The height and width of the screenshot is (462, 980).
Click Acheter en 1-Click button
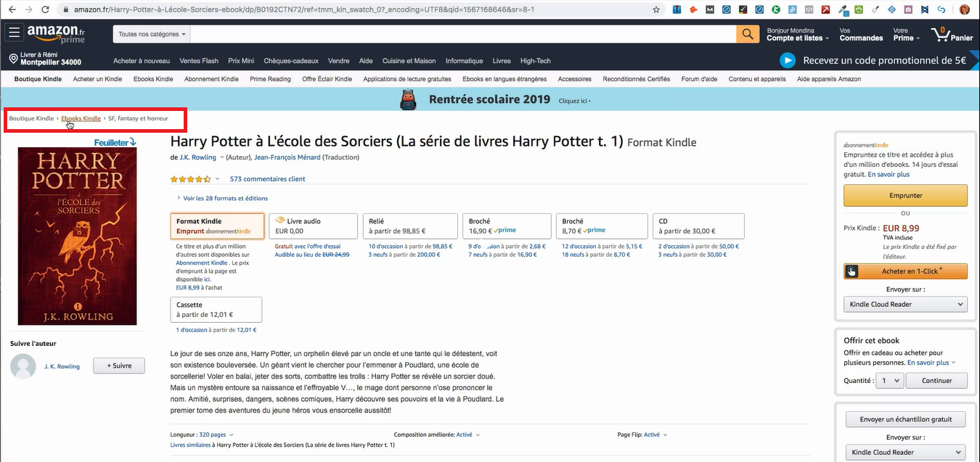905,271
